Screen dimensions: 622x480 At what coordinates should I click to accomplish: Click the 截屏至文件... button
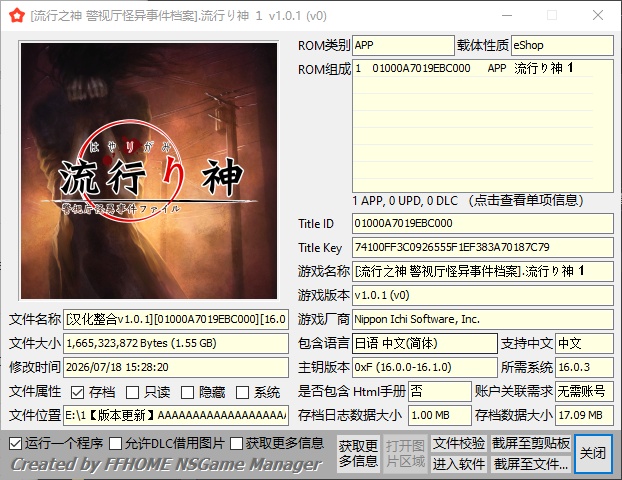531,464
